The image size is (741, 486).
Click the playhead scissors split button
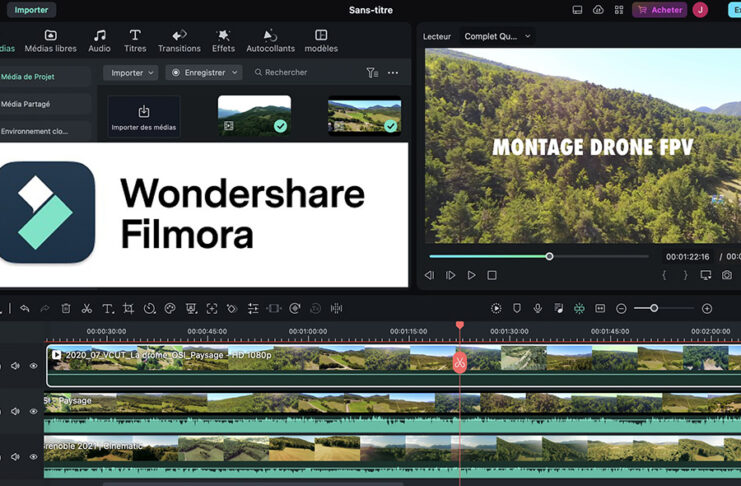pyautogui.click(x=460, y=363)
